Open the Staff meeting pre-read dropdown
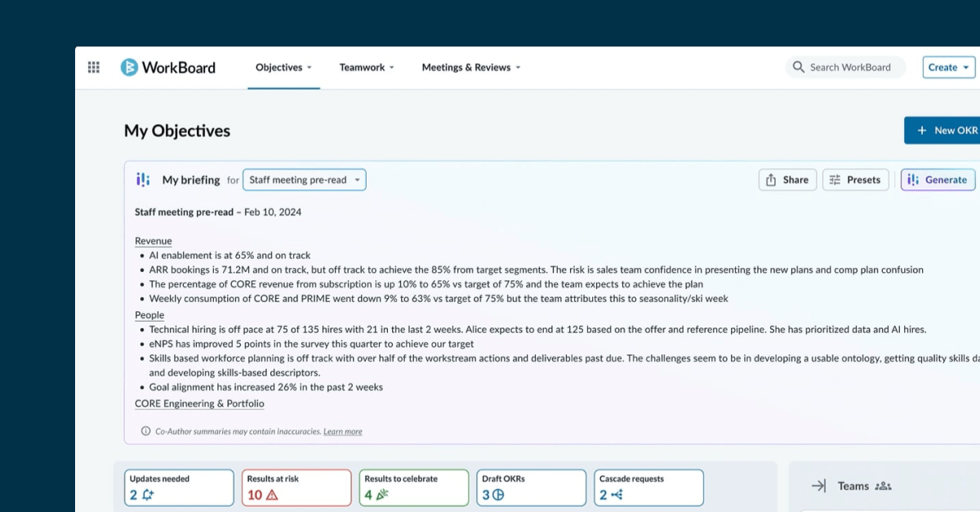Viewport: 980px width, 512px height. pyautogui.click(x=305, y=180)
